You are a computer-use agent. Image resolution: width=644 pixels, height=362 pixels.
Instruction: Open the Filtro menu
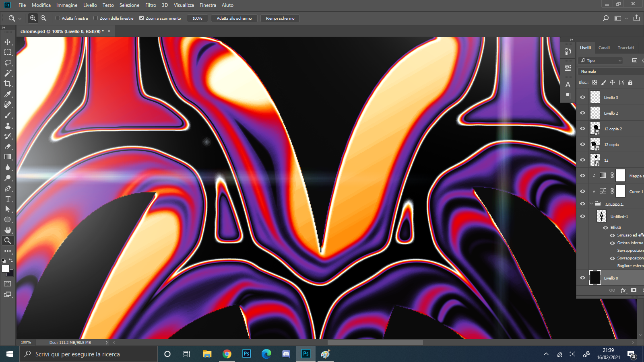coord(150,5)
